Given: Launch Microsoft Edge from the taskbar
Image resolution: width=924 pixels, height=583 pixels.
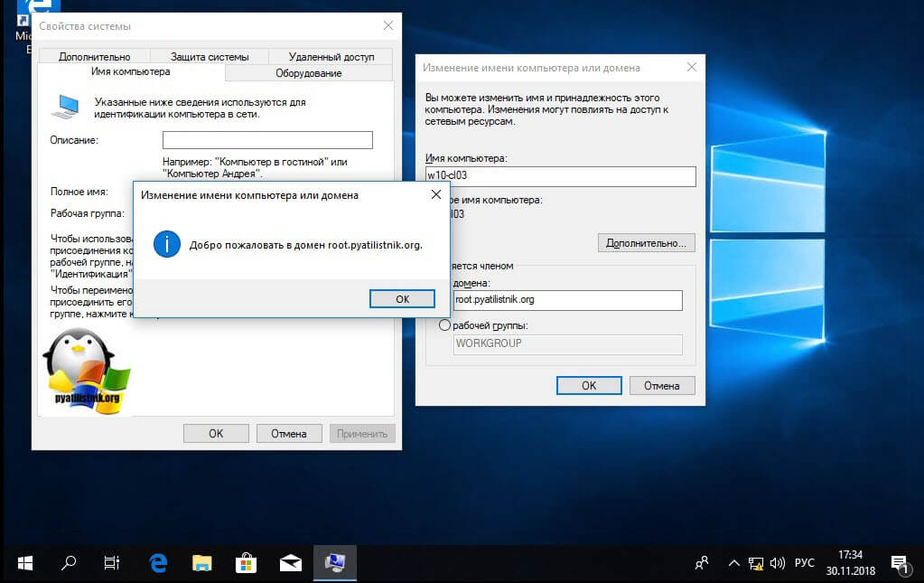Looking at the screenshot, I should (158, 562).
